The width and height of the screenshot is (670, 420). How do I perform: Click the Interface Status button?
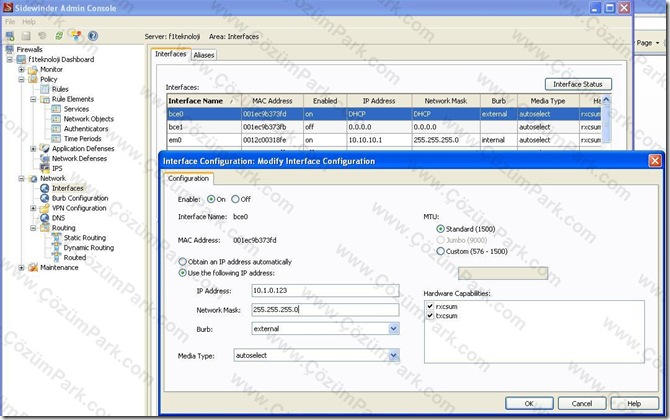pyautogui.click(x=578, y=84)
